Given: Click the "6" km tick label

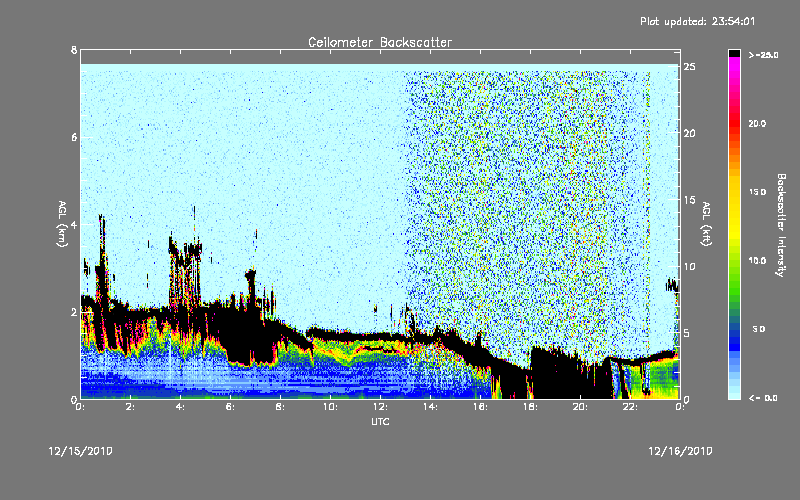Looking at the screenshot, I should 74,137.
